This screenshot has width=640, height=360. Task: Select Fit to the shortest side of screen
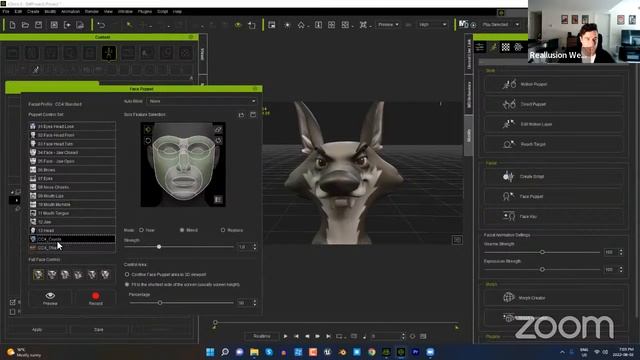click(x=127, y=284)
